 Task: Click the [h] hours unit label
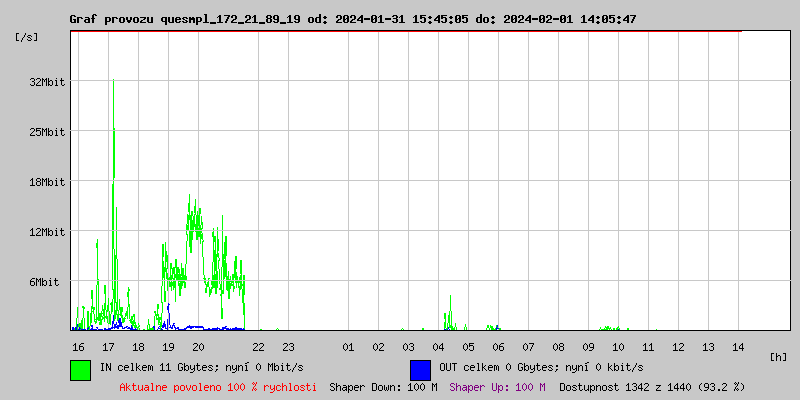click(778, 356)
